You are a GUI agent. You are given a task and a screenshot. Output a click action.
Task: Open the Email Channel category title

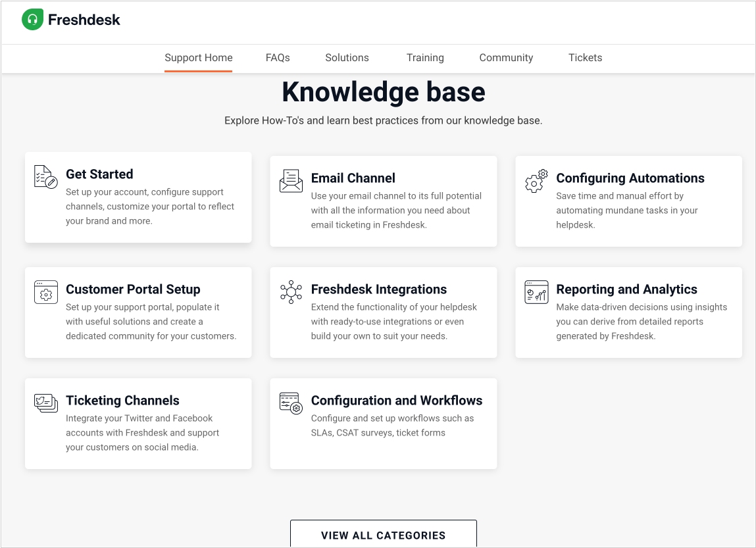point(353,178)
